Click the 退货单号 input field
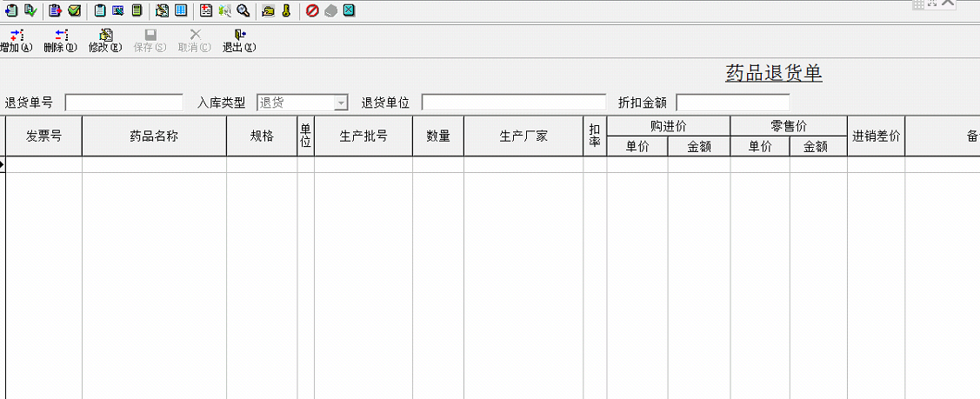This screenshot has height=399, width=980. pyautogui.click(x=124, y=103)
